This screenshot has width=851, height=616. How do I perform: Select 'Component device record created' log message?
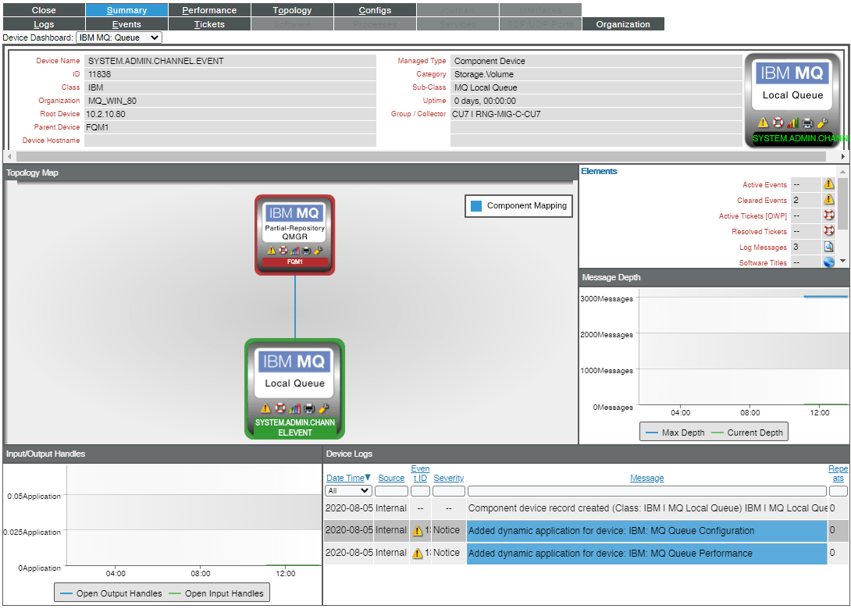click(x=647, y=508)
